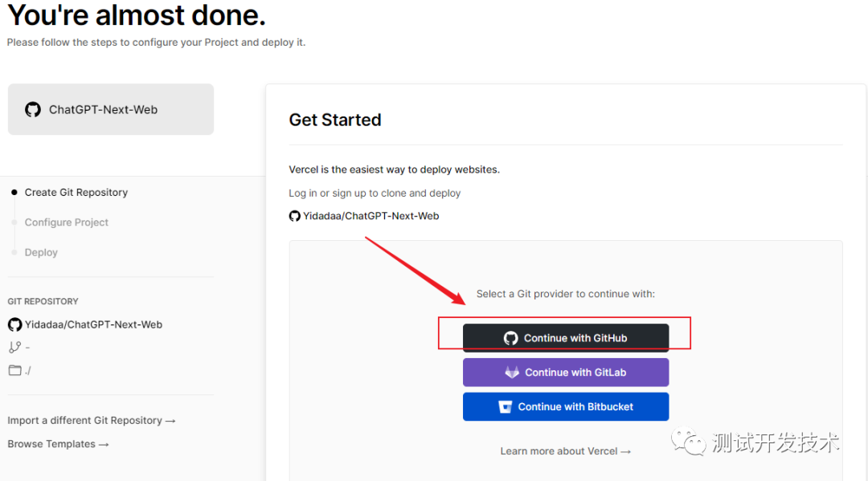Select the Deploy step
Screen dimensions: 868x481
pos(41,252)
